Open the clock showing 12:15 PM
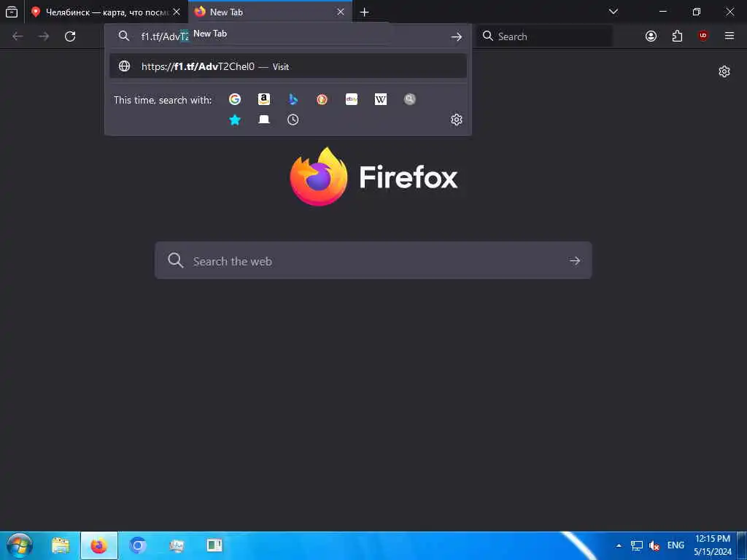The image size is (747, 560). (x=713, y=545)
